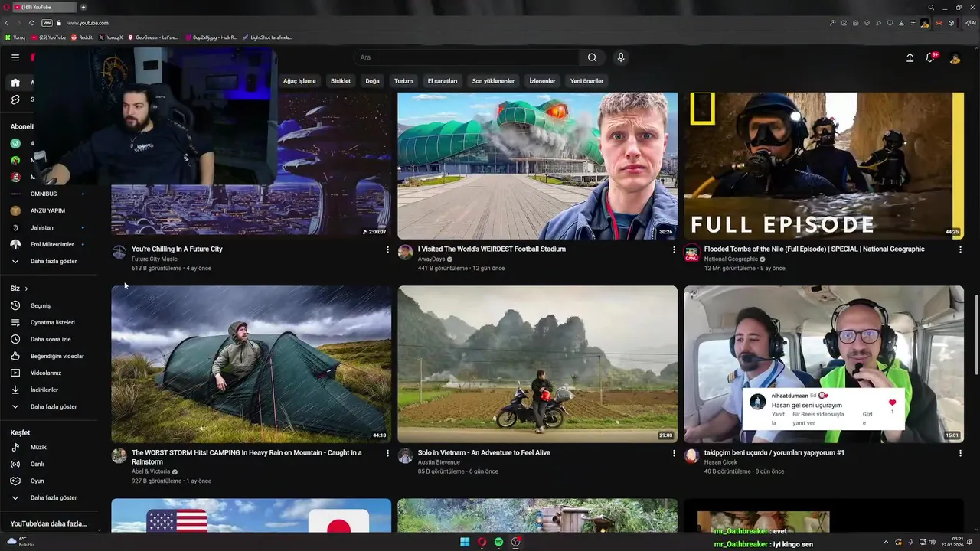This screenshot has height=551, width=980.
Task: Open the Austin Bievenue channel link
Action: tap(439, 462)
